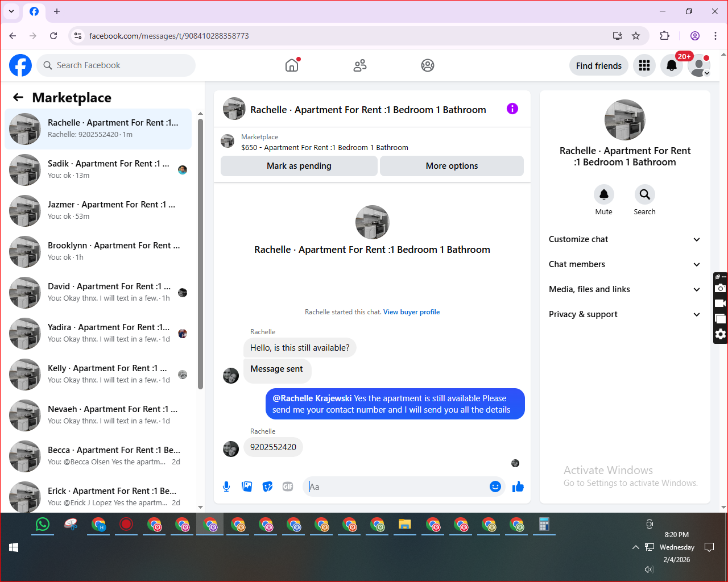
Task: Open conversation information purple icon
Action: [x=512, y=109]
